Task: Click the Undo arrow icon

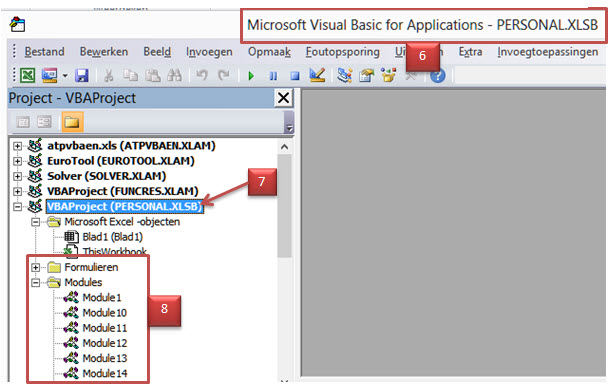Action: click(x=201, y=75)
